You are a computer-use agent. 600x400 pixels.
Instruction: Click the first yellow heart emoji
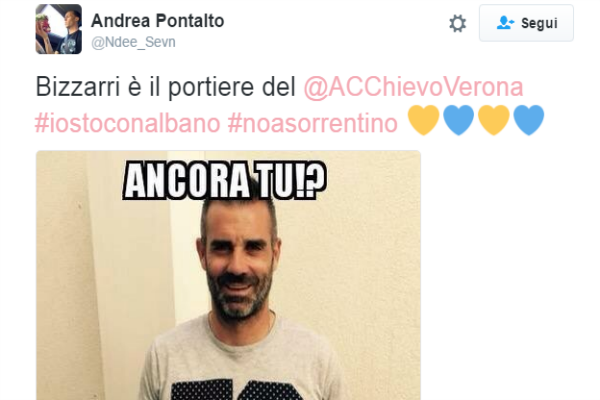click(424, 120)
